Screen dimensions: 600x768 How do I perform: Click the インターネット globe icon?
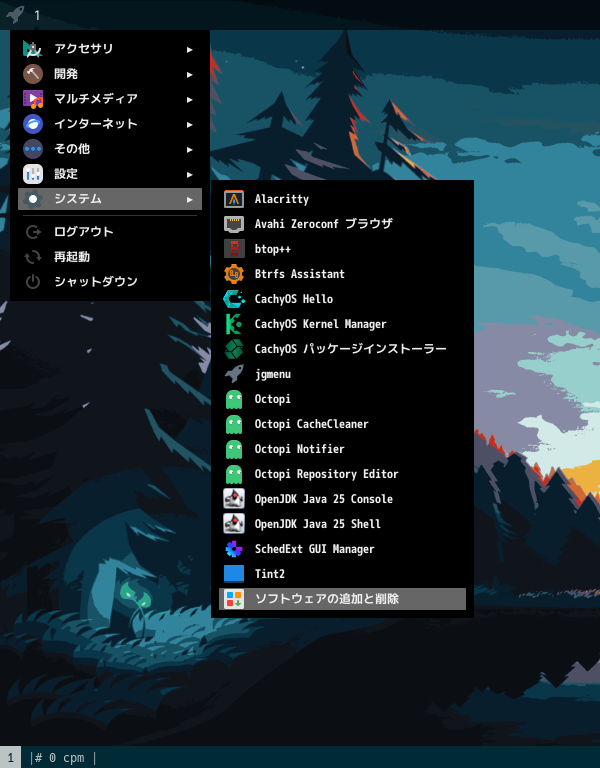(x=33, y=124)
